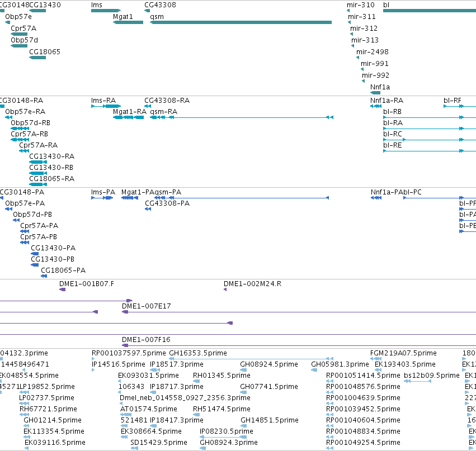Select transcript CG43308-RA
Image resolution: width=476 pixels, height=451 pixels.
point(167,101)
